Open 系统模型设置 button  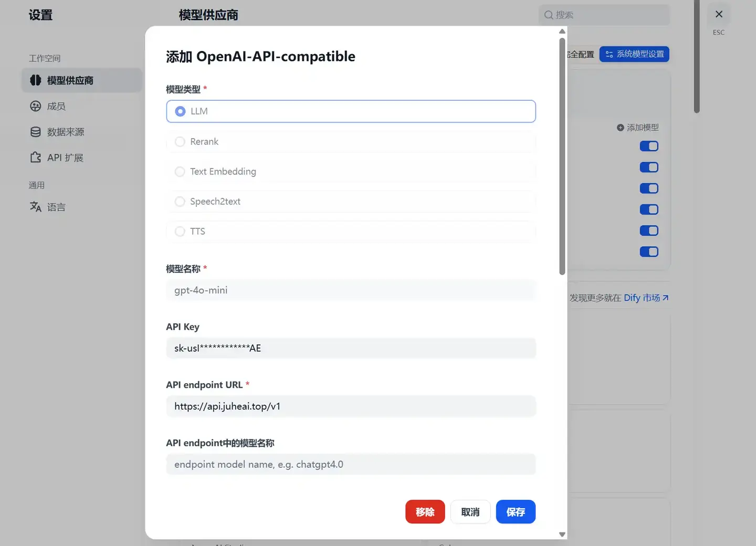[634, 54]
